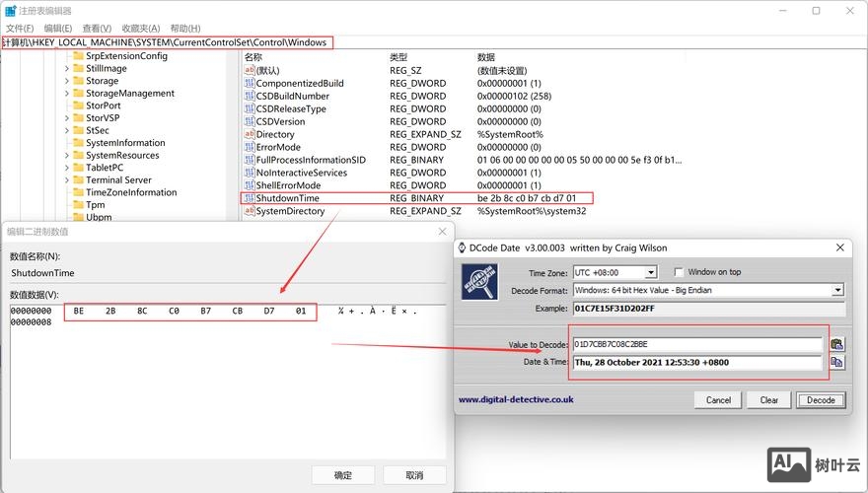Screen dimensions: 868x493
Task: Expand the StorVSP tree node
Action: [67, 118]
